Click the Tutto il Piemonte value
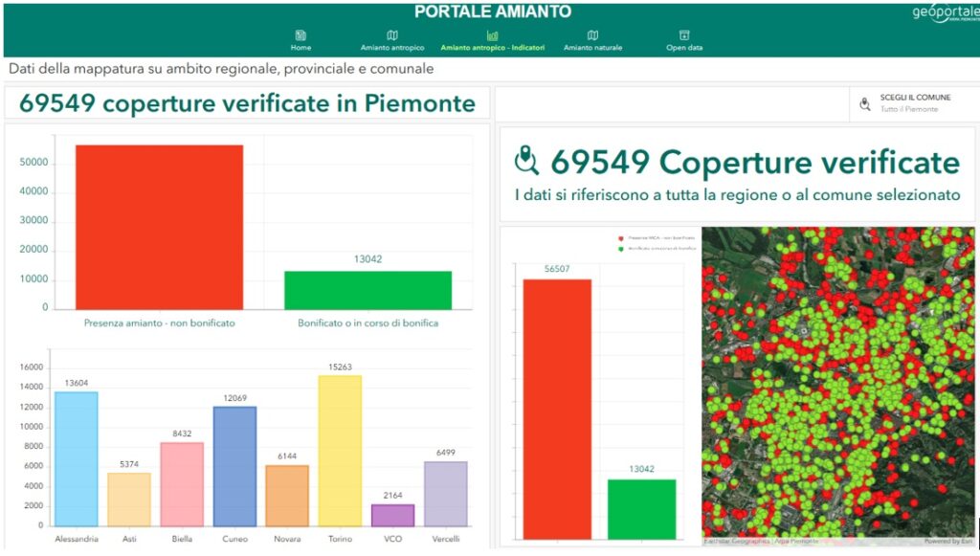Image resolution: width=980 pixels, height=556 pixels. tap(909, 109)
